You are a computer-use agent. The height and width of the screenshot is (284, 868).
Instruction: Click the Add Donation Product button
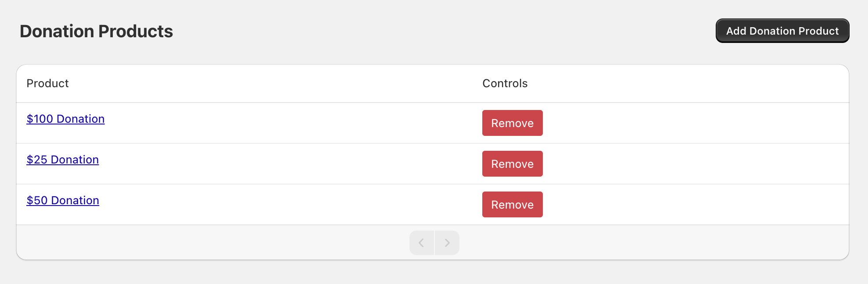point(782,31)
